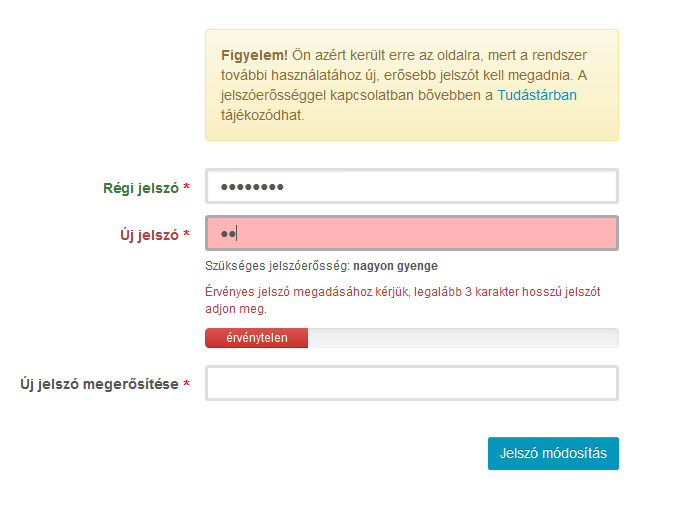Click the masked dots in Új jelszó field
The height and width of the screenshot is (526, 677).
(x=227, y=234)
